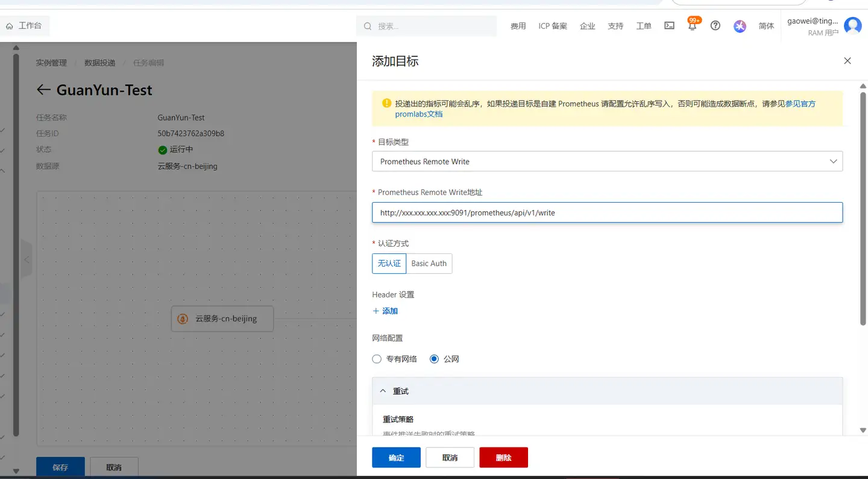Screen dimensions: 868x479
Task: Open the 目标类型 dropdown
Action: 607,162
